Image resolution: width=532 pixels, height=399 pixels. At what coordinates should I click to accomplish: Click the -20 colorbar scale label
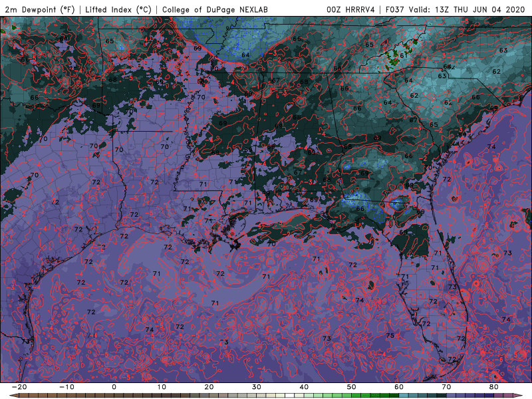19,387
